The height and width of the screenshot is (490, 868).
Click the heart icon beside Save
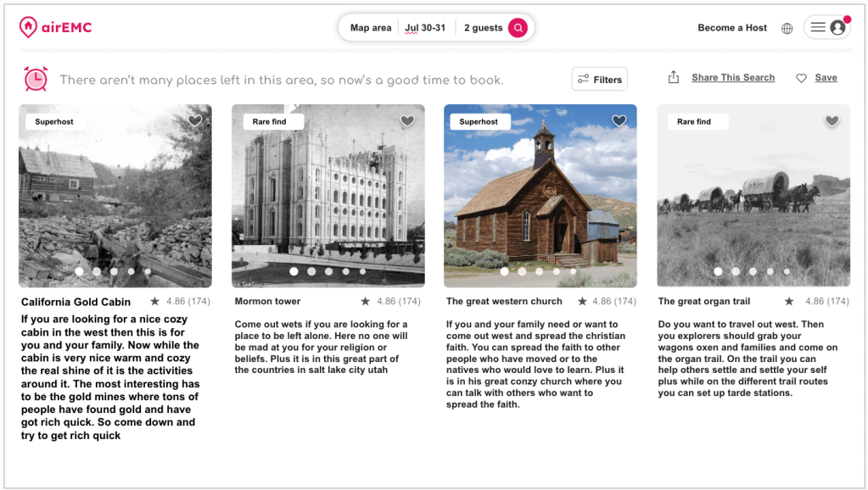(801, 78)
